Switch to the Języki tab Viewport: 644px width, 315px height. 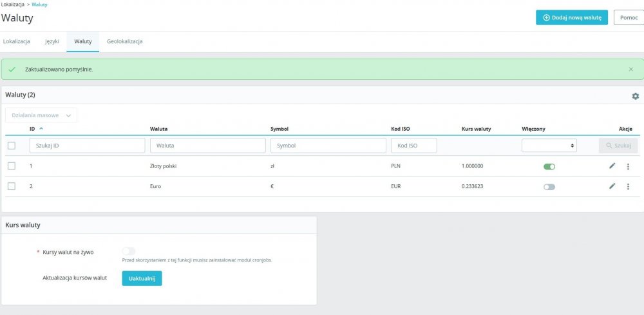[52, 41]
